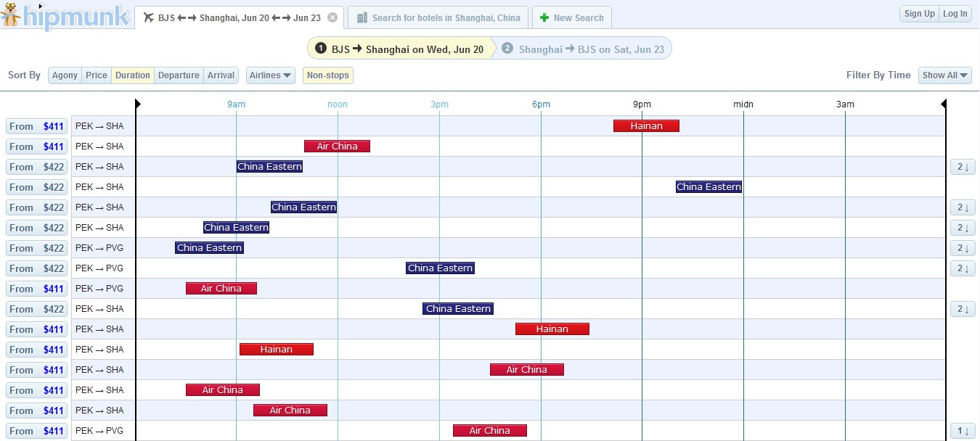The image size is (980, 441).
Task: Click the noon timeline label
Action: pyautogui.click(x=338, y=104)
